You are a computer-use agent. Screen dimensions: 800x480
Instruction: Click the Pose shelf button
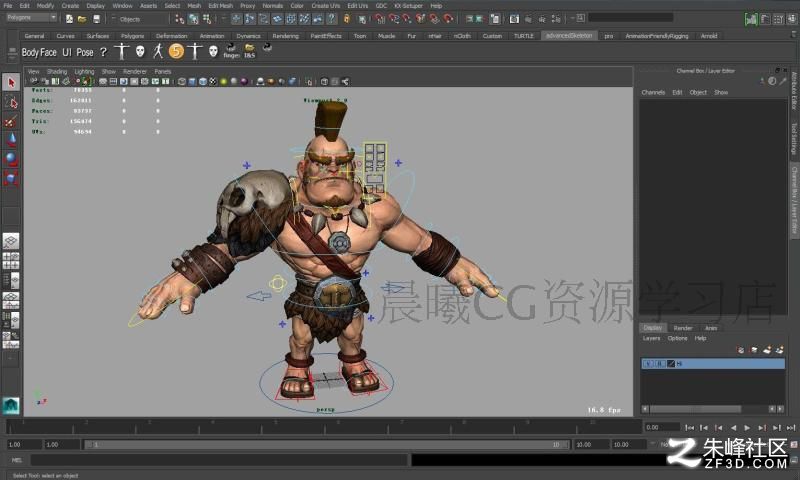(x=85, y=52)
